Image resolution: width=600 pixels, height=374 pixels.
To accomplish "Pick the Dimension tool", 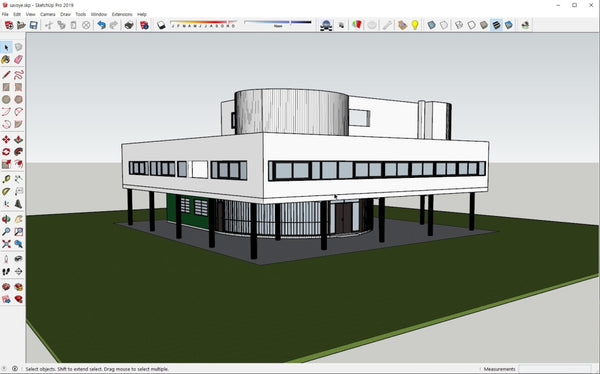I will pyautogui.click(x=18, y=179).
